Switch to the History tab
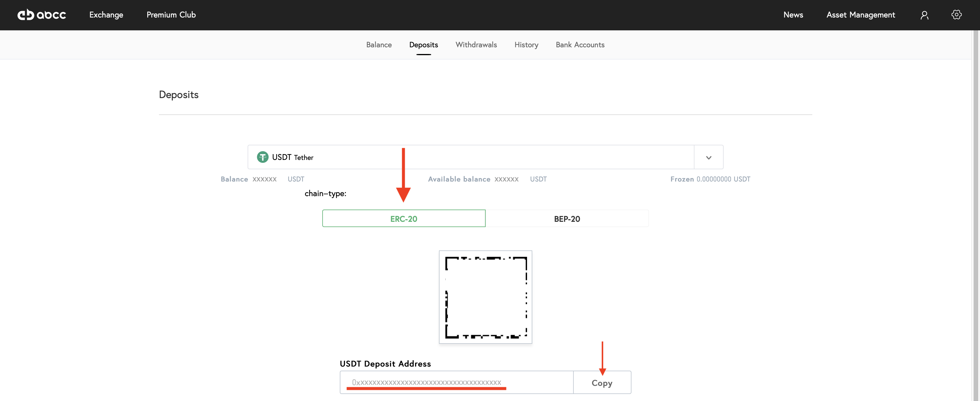 click(526, 45)
